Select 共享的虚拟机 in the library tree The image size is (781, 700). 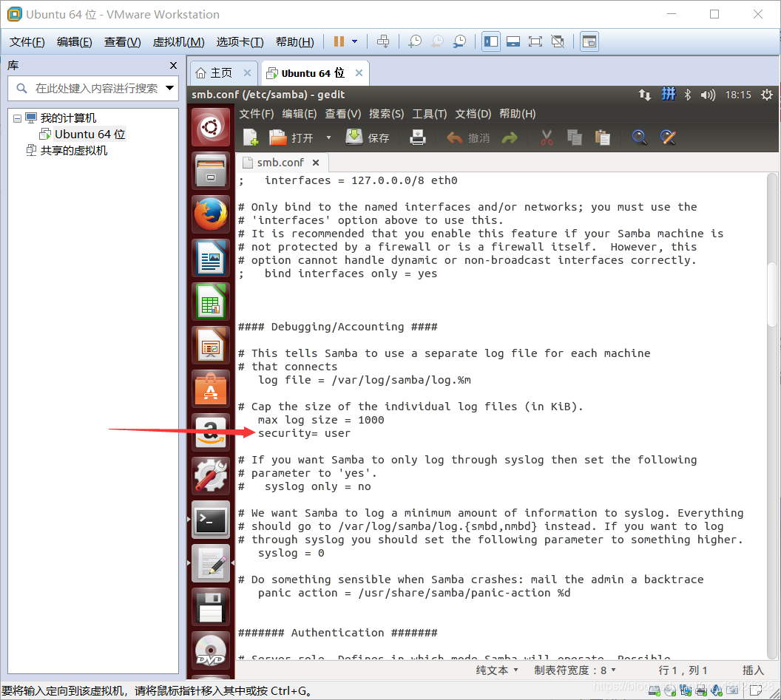point(73,150)
